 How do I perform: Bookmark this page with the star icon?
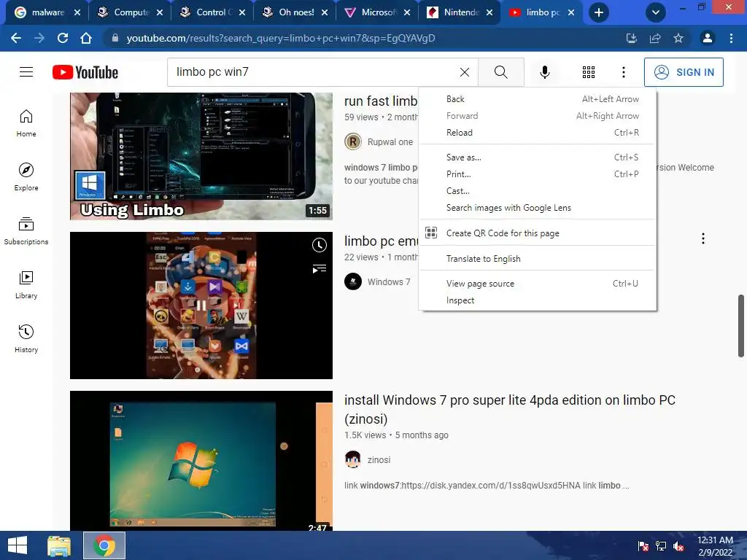pyautogui.click(x=678, y=38)
